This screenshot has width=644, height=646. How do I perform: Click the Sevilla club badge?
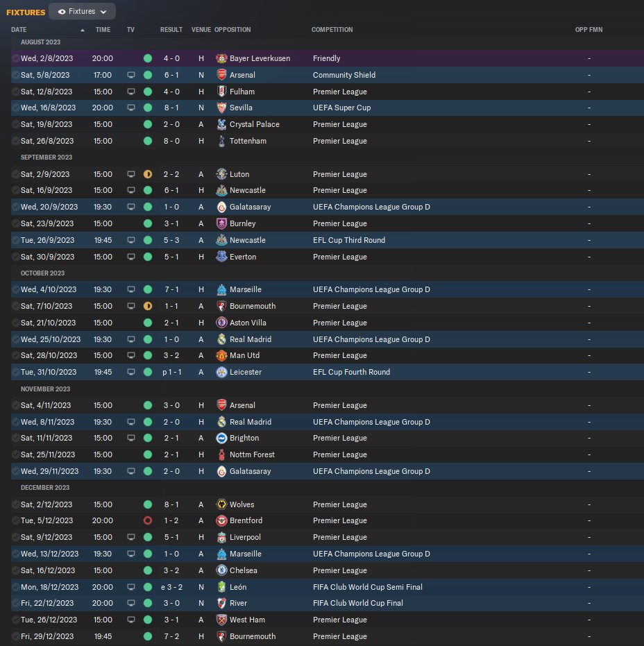pyautogui.click(x=221, y=108)
